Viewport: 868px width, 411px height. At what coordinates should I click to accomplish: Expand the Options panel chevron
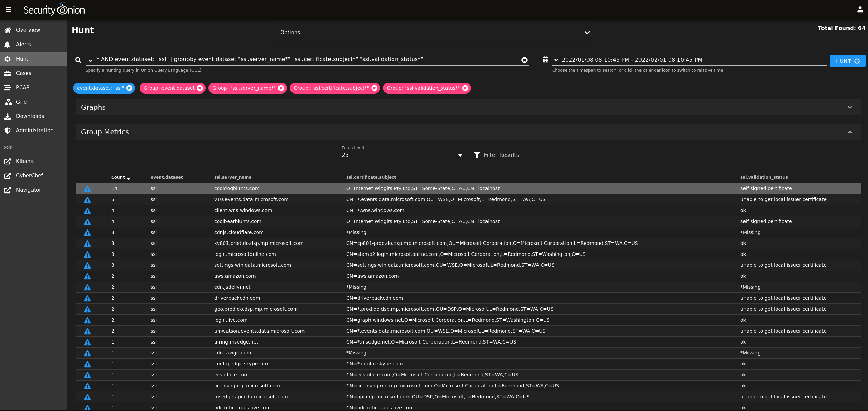(587, 33)
